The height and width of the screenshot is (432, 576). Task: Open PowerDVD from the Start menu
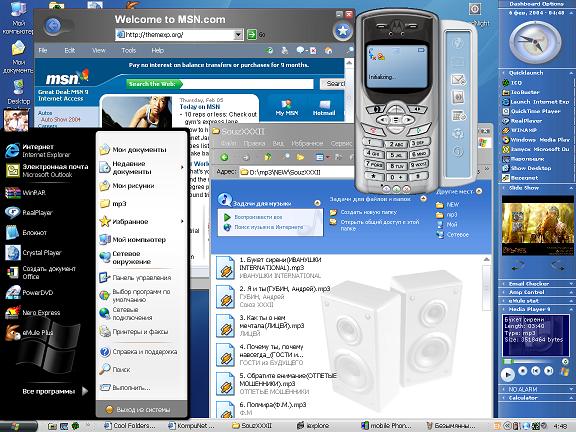click(x=29, y=293)
